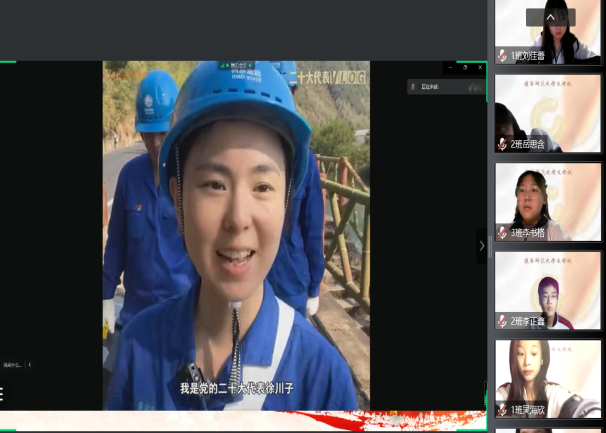The height and width of the screenshot is (433, 606).
Task: Click the menu icon at bottom left
Action: tap(2, 394)
